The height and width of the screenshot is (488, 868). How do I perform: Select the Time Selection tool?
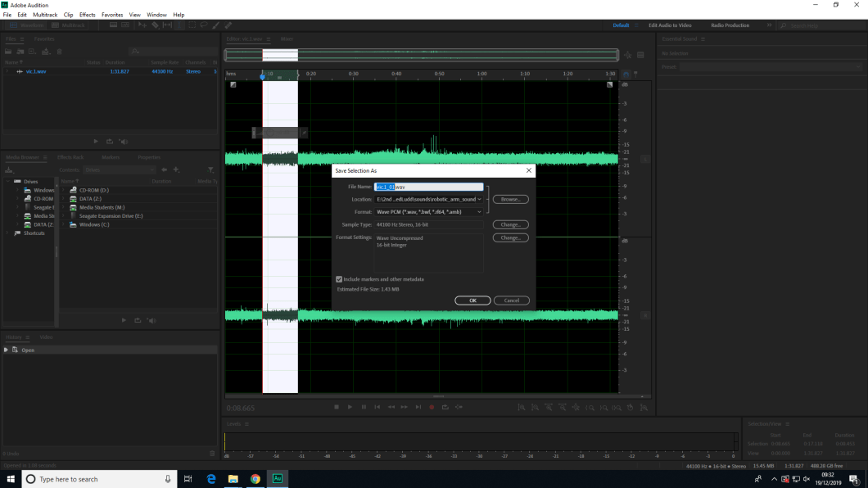click(x=179, y=25)
